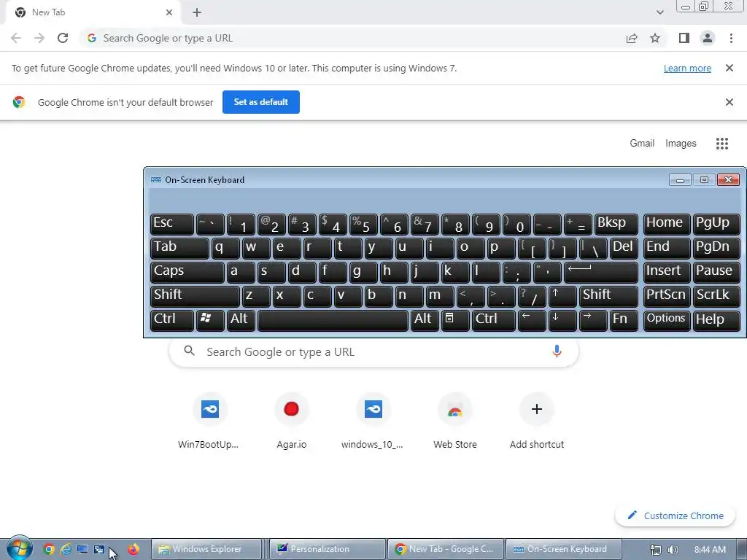Viewport: 747px width, 560px height.
Task: Go back using the browser back arrow
Action: 16,38
